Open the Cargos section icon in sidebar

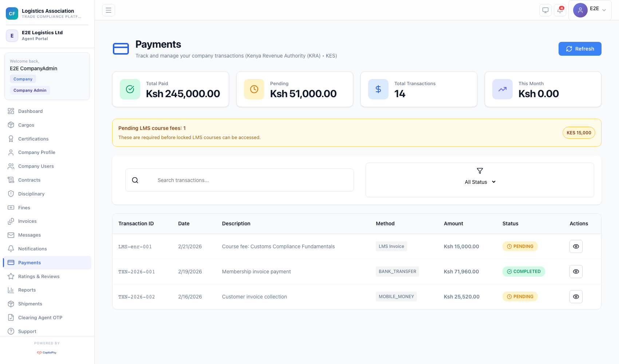11,125
